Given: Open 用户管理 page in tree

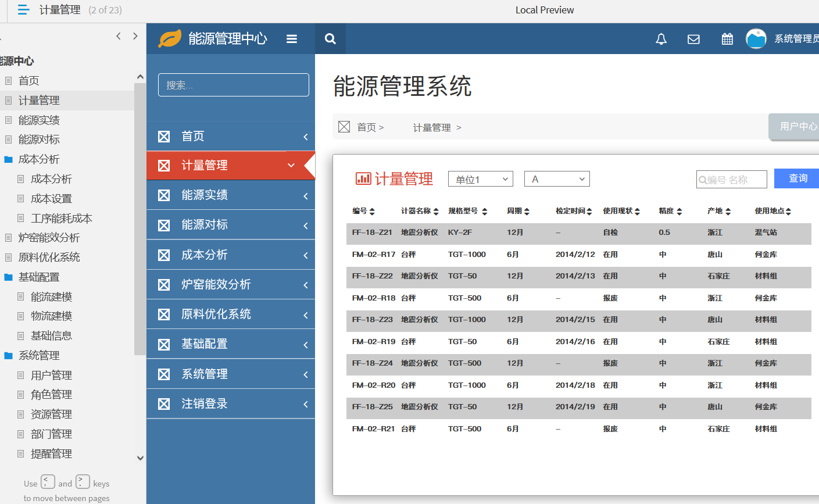Looking at the screenshot, I should tap(51, 375).
